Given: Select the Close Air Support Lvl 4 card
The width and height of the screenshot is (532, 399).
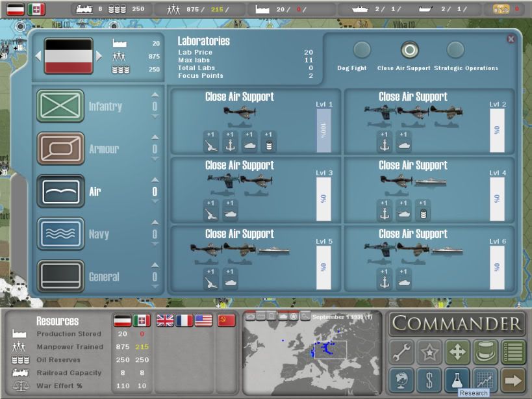Looking at the screenshot, I should (429, 190).
